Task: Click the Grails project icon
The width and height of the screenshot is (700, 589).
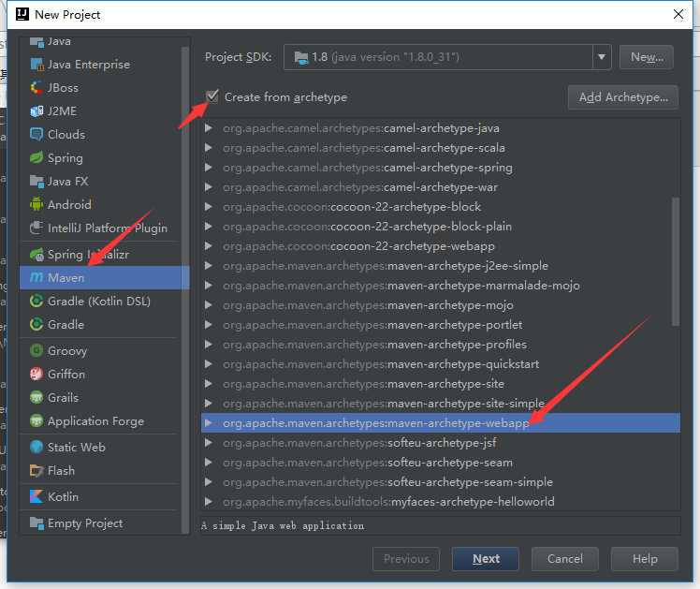Action: [37, 397]
